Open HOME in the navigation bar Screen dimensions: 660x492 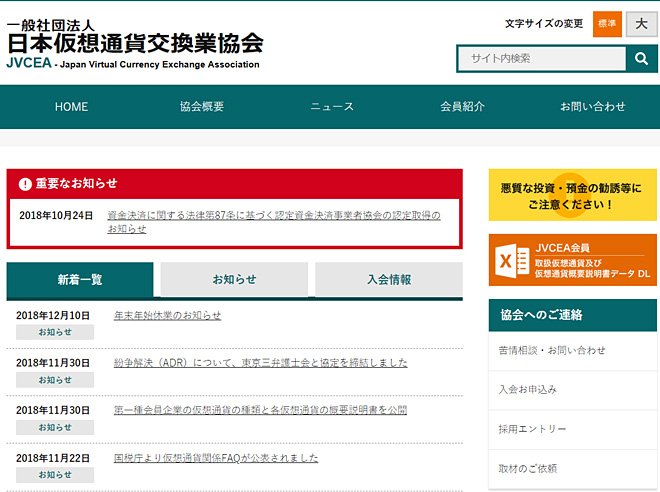(72, 107)
